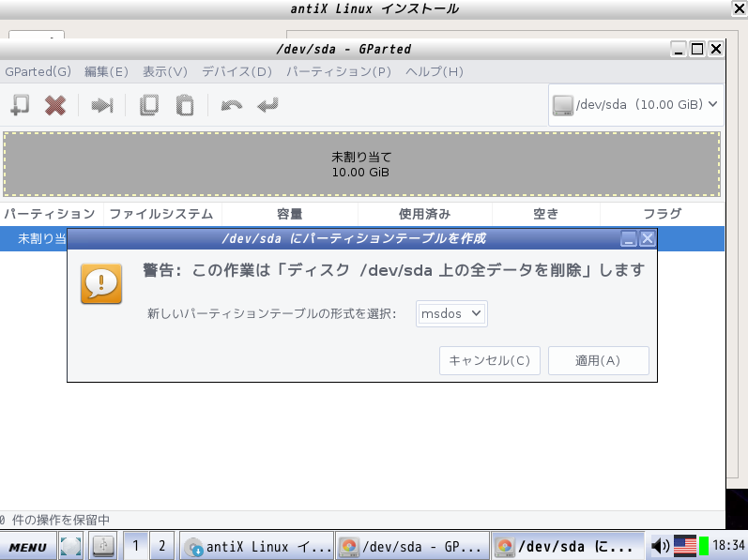Screen dimensions: 748x560
Task: Click the ファイルシステム column header
Action: 162,214
